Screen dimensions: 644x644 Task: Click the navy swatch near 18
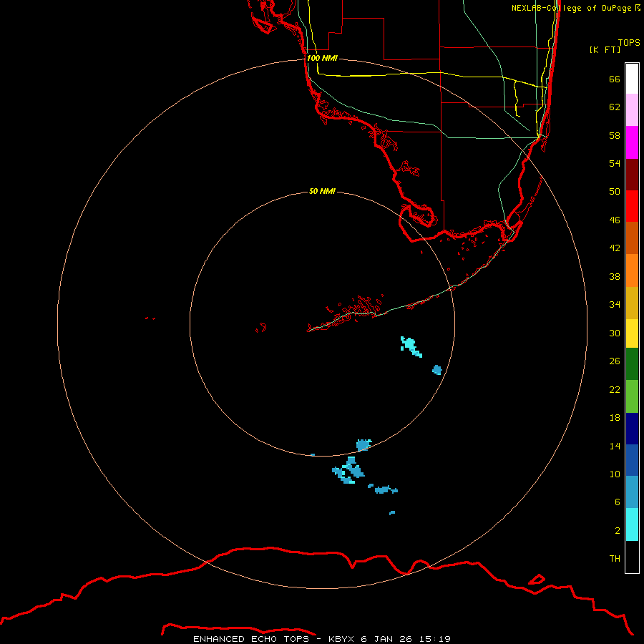point(632,429)
